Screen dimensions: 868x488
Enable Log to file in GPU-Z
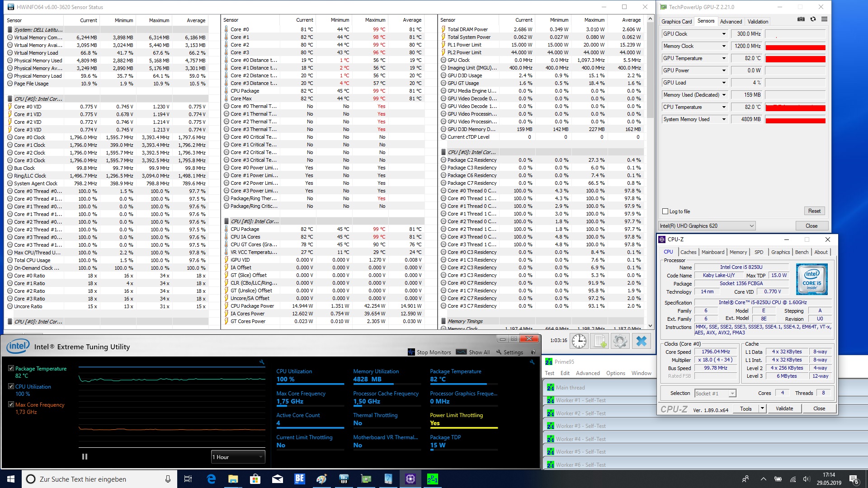tap(665, 211)
